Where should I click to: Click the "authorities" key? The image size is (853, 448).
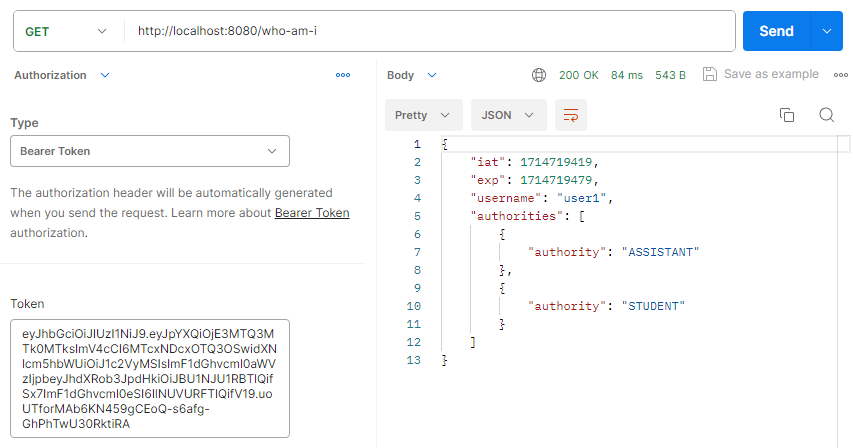point(517,216)
